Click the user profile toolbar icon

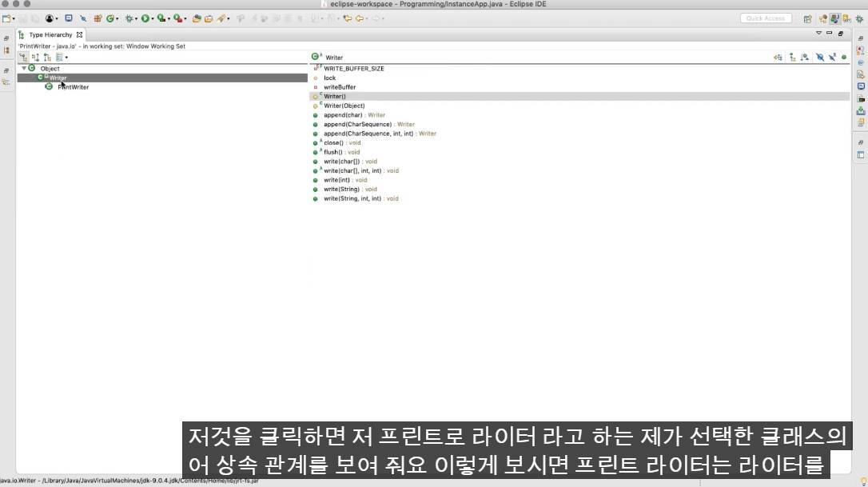tap(50, 18)
